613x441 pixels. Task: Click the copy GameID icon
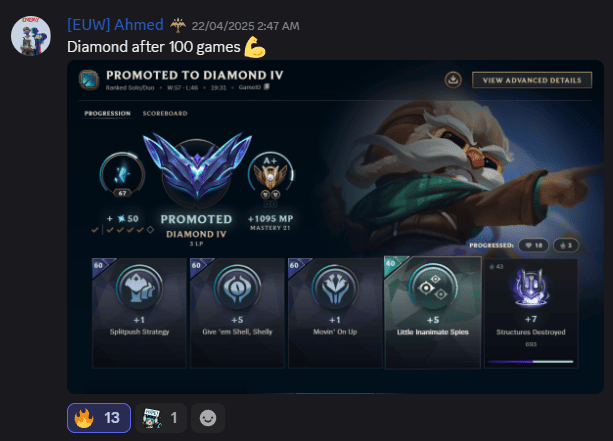[267, 87]
